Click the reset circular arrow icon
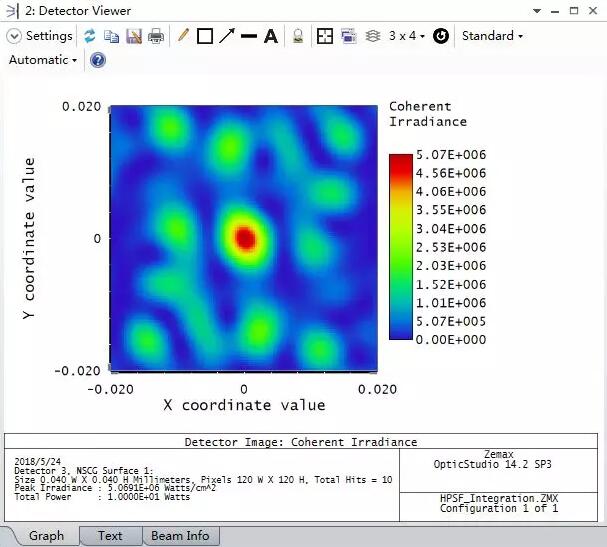This screenshot has height=547, width=607. click(440, 36)
